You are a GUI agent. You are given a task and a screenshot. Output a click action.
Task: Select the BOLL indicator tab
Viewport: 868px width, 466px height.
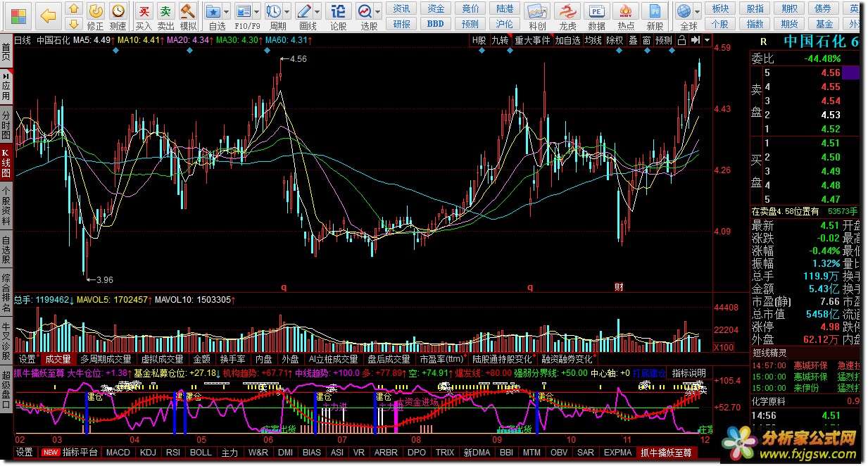click(x=201, y=452)
